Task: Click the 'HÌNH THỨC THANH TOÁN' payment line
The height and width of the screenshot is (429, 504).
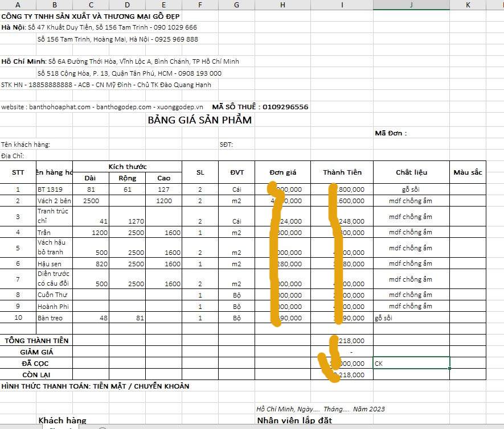Action: (95, 386)
